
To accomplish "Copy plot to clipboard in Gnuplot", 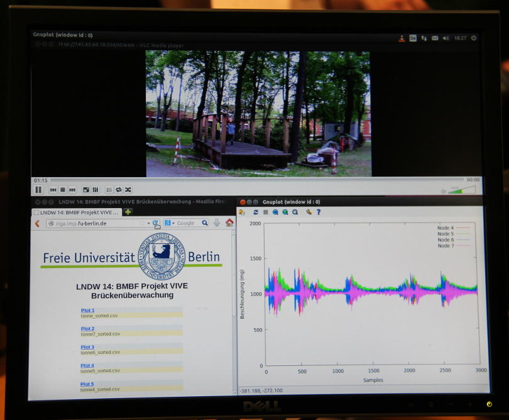I will [x=242, y=213].
